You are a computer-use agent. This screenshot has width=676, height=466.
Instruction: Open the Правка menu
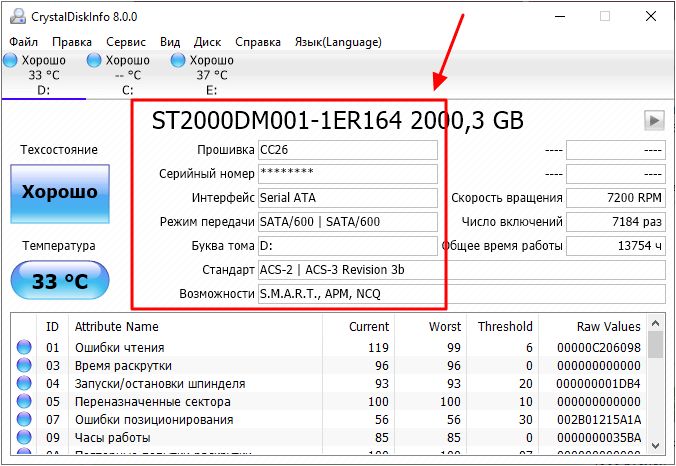[72, 42]
